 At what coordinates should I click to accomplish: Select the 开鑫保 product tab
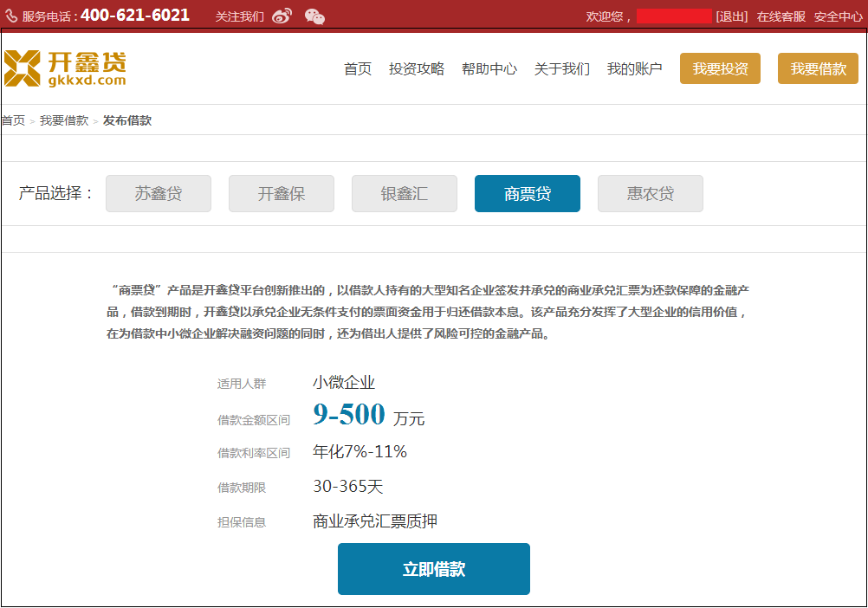tap(282, 194)
